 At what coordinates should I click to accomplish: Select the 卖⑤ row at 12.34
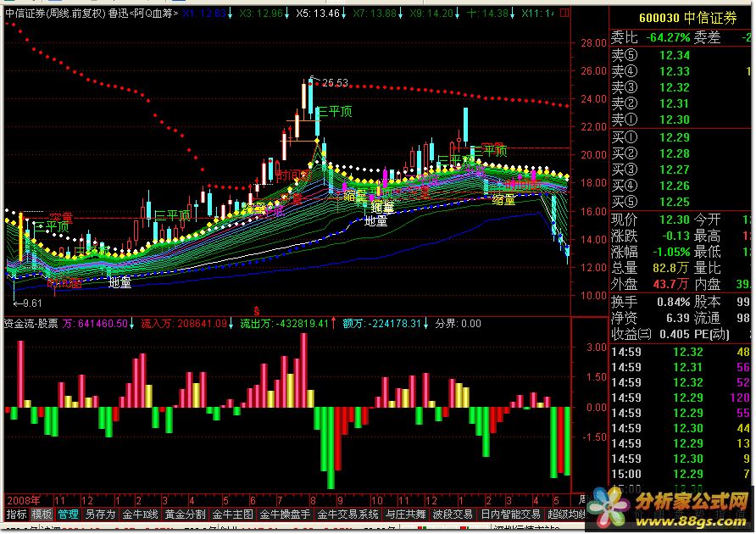point(681,55)
